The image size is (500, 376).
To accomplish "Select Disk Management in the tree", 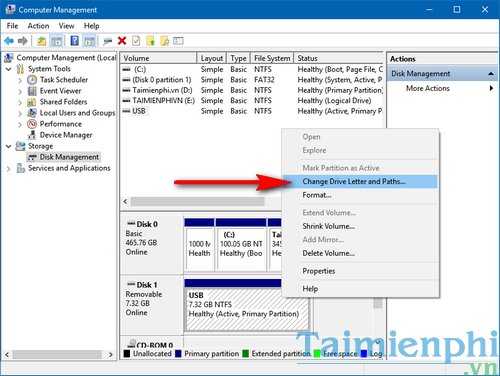I will 69,157.
